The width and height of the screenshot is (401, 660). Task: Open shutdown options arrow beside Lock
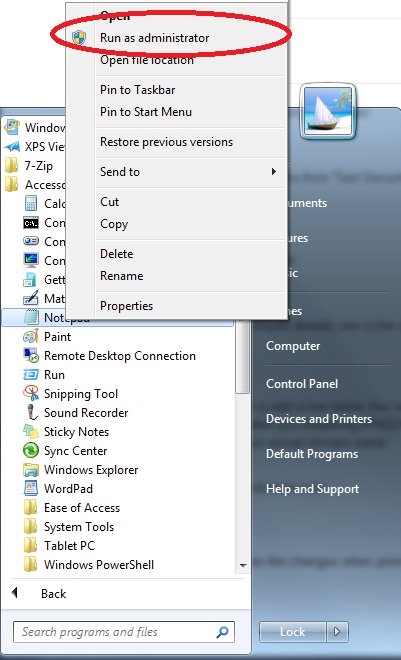tap(337, 632)
